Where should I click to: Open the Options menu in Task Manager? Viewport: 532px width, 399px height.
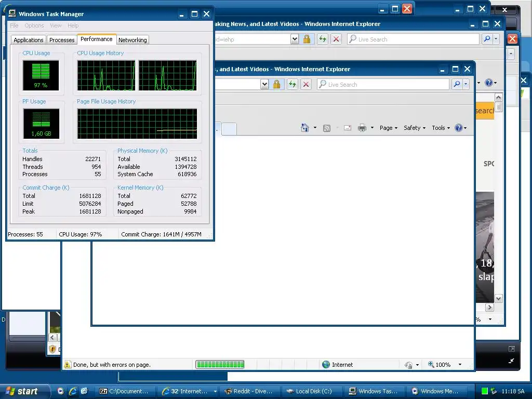click(x=34, y=25)
